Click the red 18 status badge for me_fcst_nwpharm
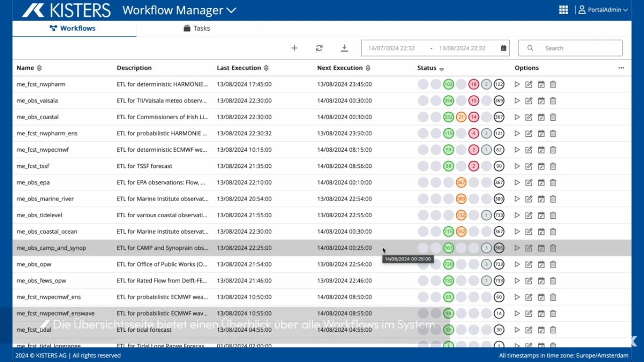 click(474, 84)
